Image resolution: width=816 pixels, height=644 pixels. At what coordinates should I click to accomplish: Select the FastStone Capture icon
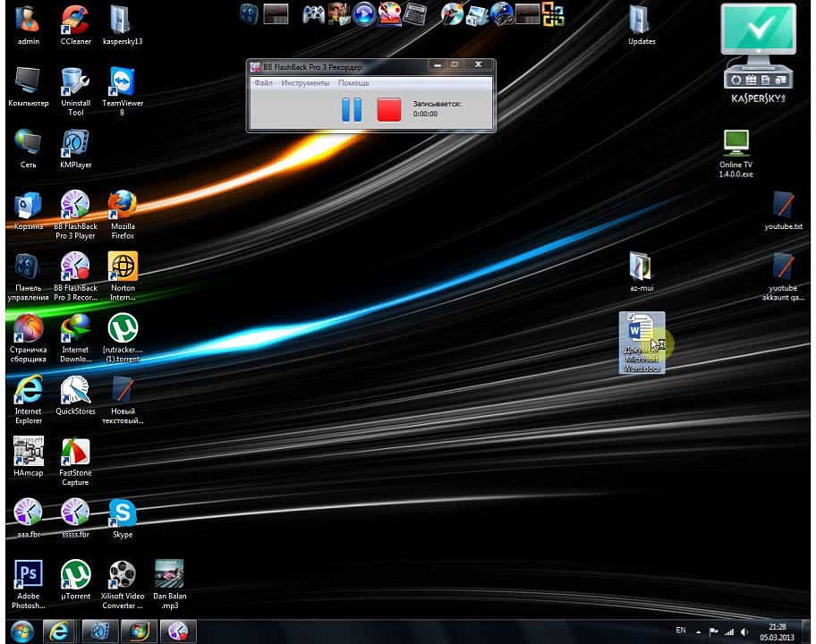point(75,462)
